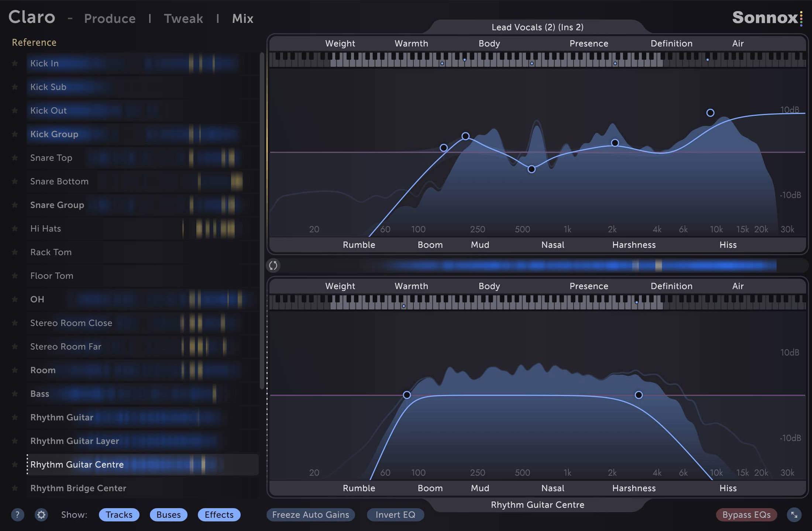
Task: Switch to the Tweak view
Action: (x=183, y=18)
